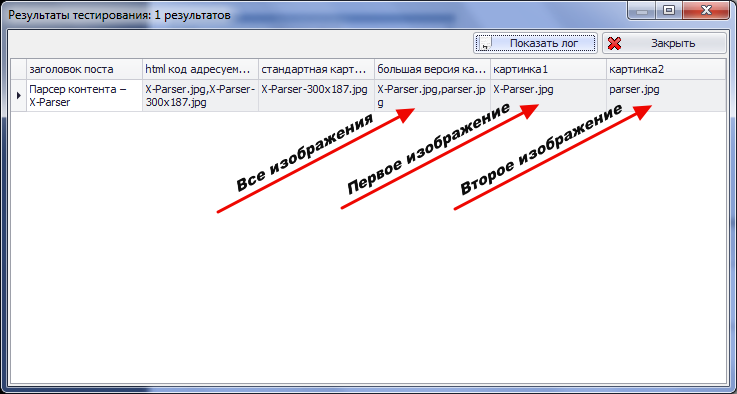Select the X-Parser-300x187.jpg cell

pos(316,95)
